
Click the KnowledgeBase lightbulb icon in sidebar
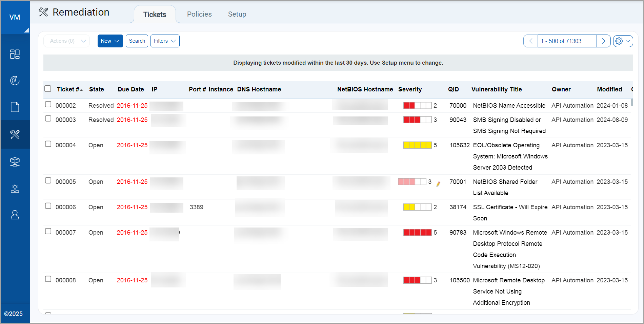coord(15,188)
